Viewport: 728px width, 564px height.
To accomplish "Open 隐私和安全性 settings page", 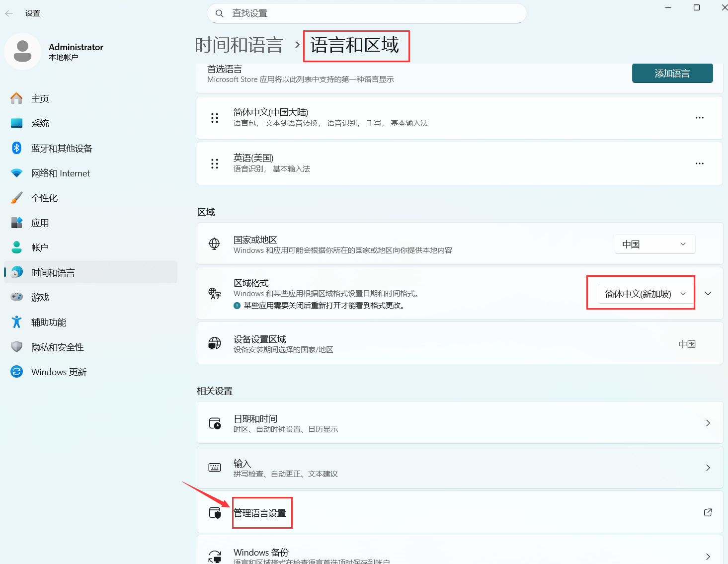I will pos(57,347).
